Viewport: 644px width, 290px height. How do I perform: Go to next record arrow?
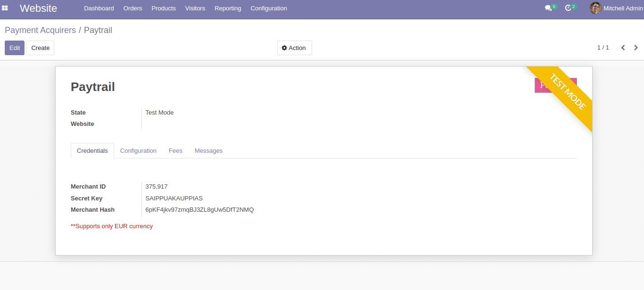click(636, 48)
